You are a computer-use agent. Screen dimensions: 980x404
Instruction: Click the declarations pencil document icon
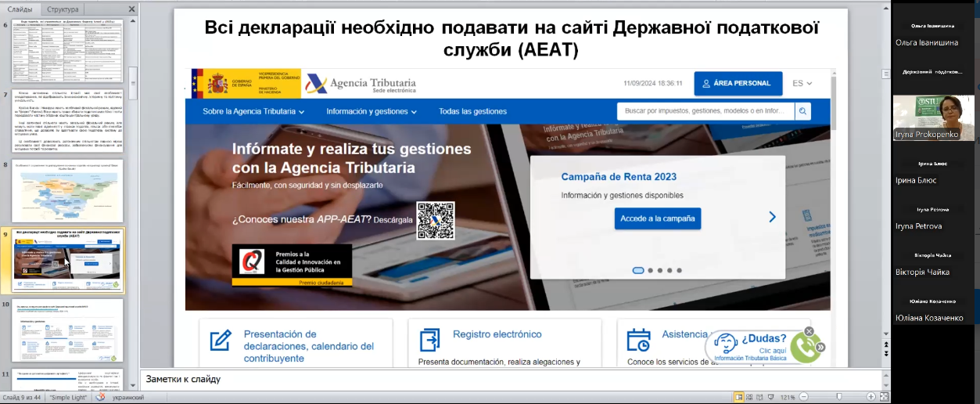coord(221,340)
